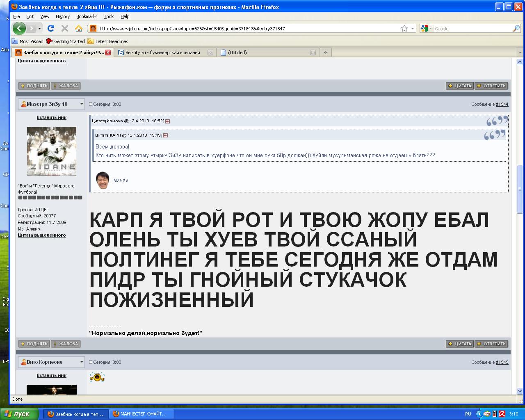Expand hidden tray icons with the arrow
525x420 pixels.
479,414
